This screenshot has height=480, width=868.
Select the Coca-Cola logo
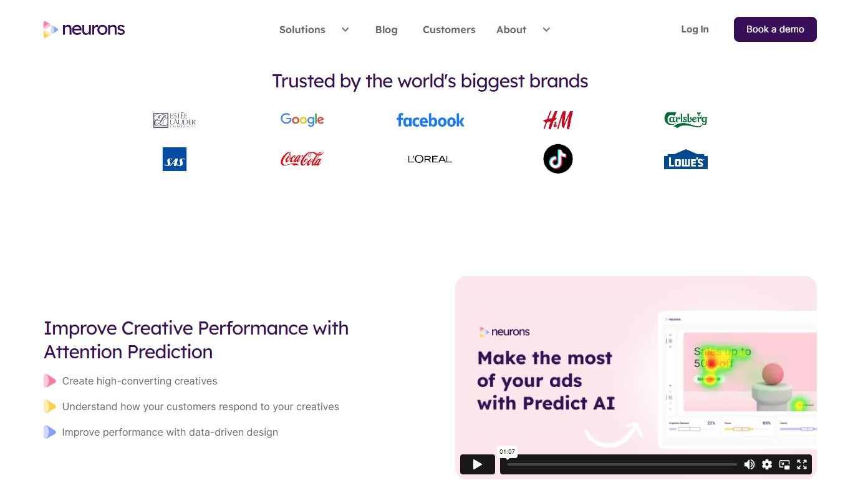[x=302, y=159]
